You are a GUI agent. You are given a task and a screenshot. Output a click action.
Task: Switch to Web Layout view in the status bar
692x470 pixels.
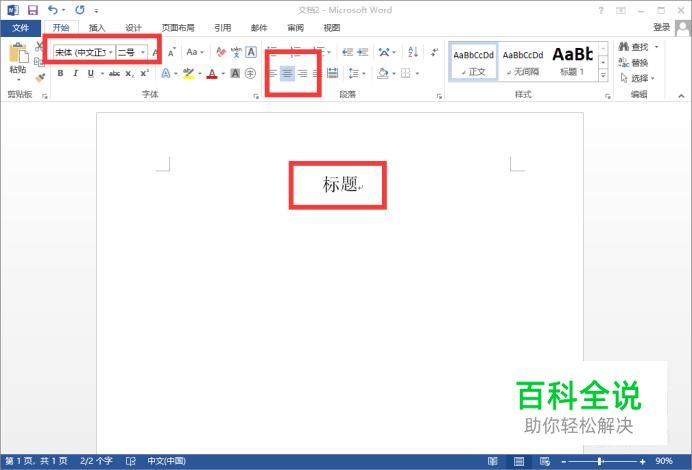coord(545,462)
